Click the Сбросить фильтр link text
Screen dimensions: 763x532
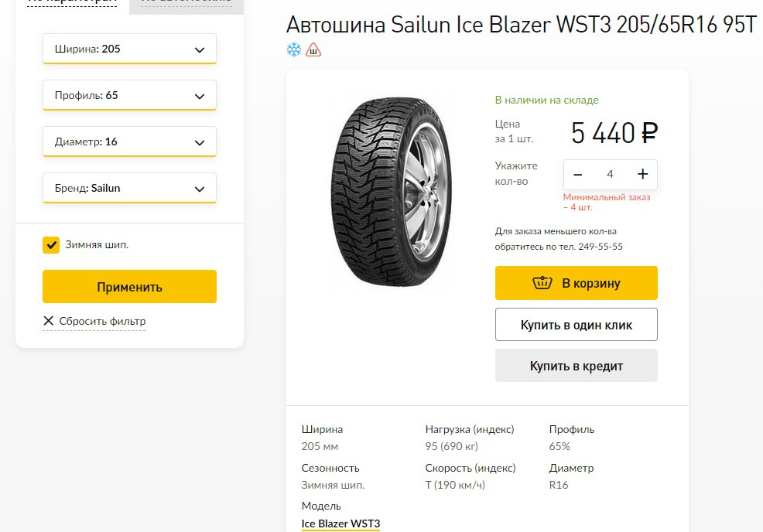pyautogui.click(x=102, y=321)
